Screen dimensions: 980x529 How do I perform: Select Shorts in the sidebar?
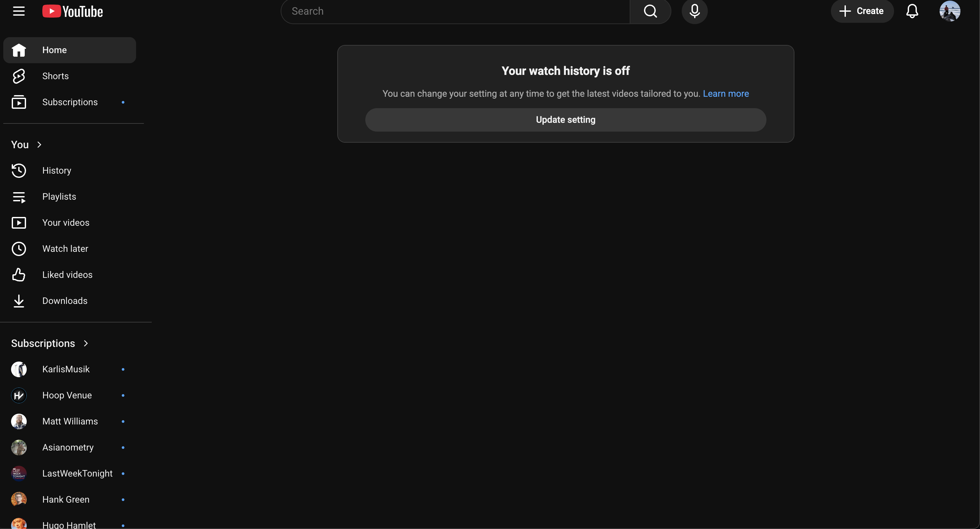click(x=56, y=76)
